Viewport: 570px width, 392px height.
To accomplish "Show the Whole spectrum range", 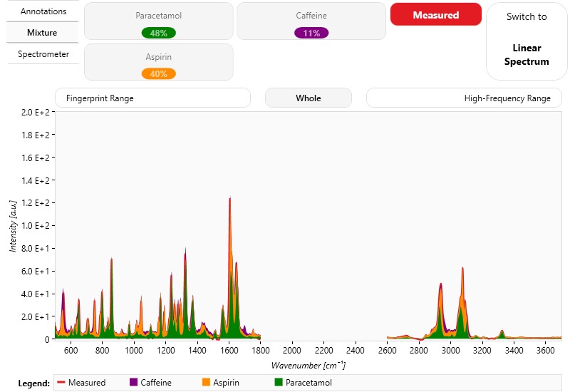I will [x=309, y=98].
